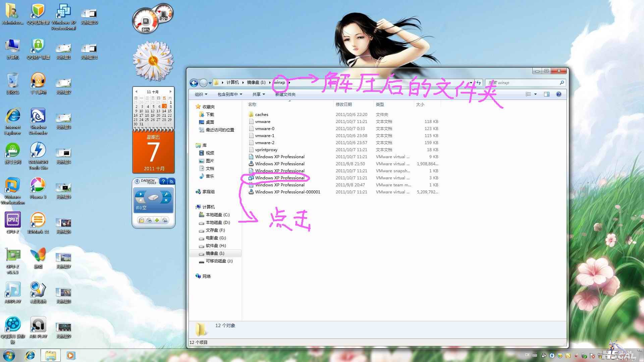Select 可移动磁盘 (J:) drive

(x=216, y=261)
